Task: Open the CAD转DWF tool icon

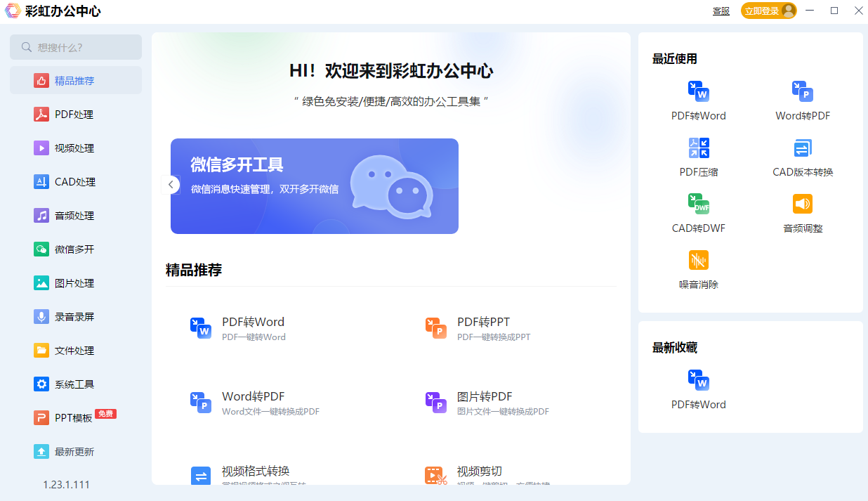Action: (x=699, y=204)
